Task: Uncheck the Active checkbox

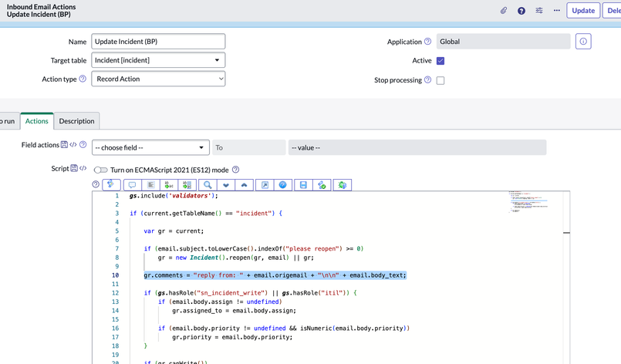Action: [x=440, y=61]
